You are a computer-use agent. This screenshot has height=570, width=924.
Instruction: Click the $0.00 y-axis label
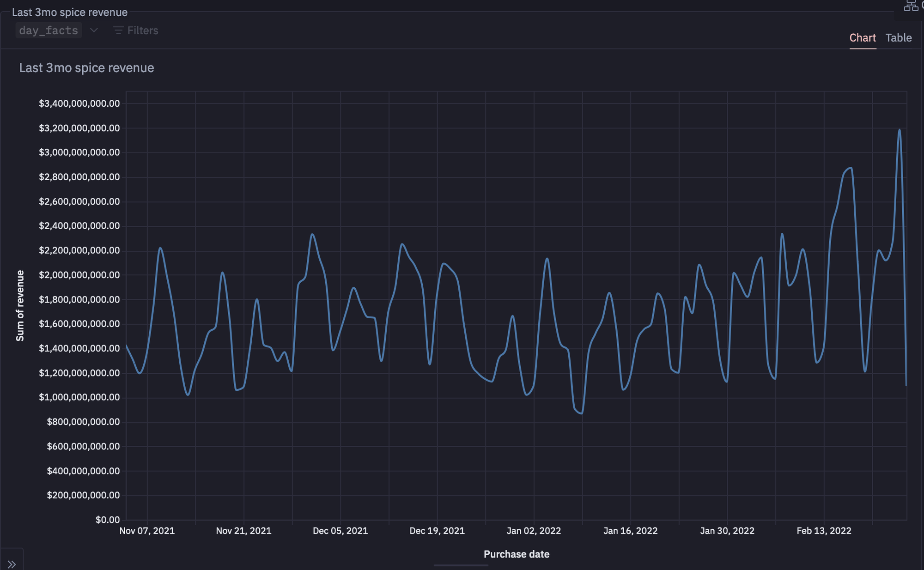107,520
